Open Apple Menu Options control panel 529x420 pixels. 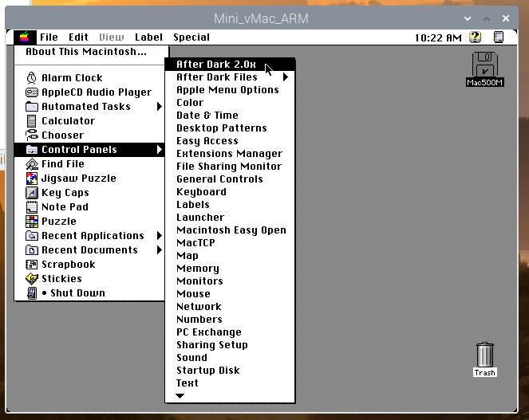[230, 90]
